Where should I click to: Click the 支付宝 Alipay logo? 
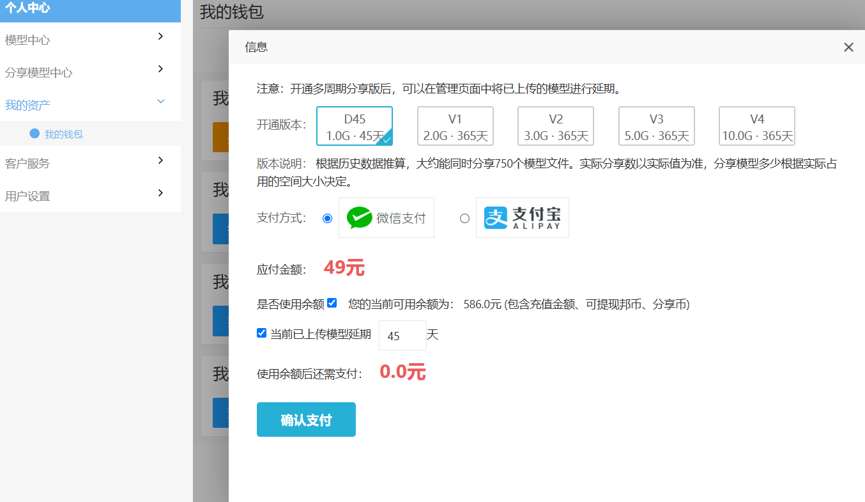(x=522, y=218)
